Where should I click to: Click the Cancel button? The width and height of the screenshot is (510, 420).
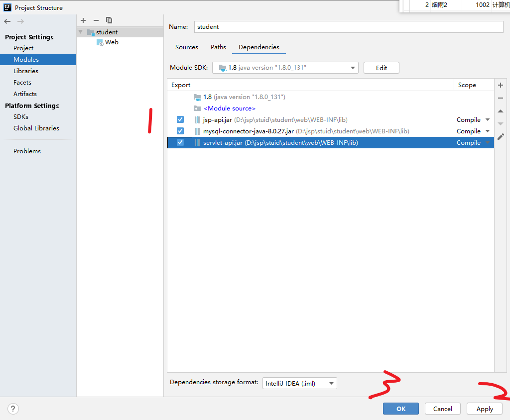pyautogui.click(x=443, y=409)
